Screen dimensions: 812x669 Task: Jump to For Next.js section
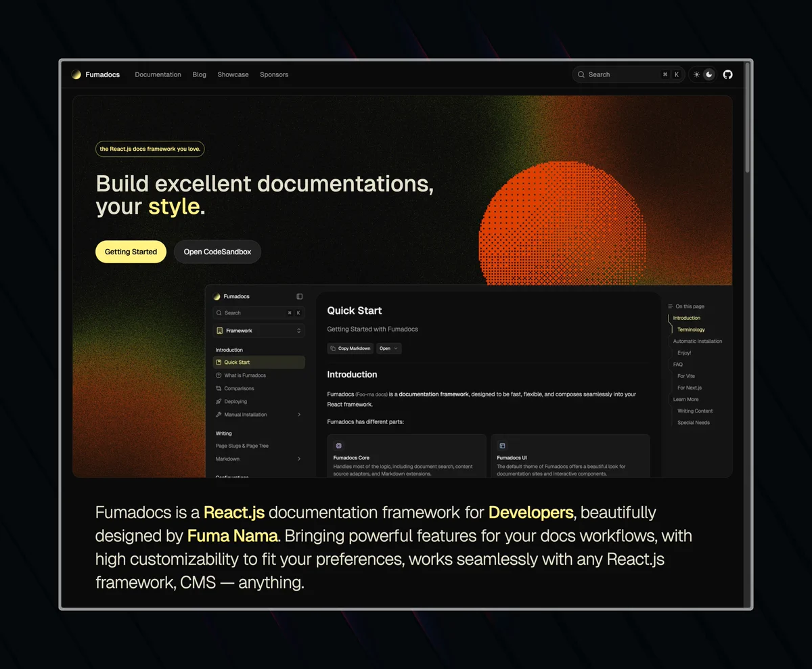690,388
